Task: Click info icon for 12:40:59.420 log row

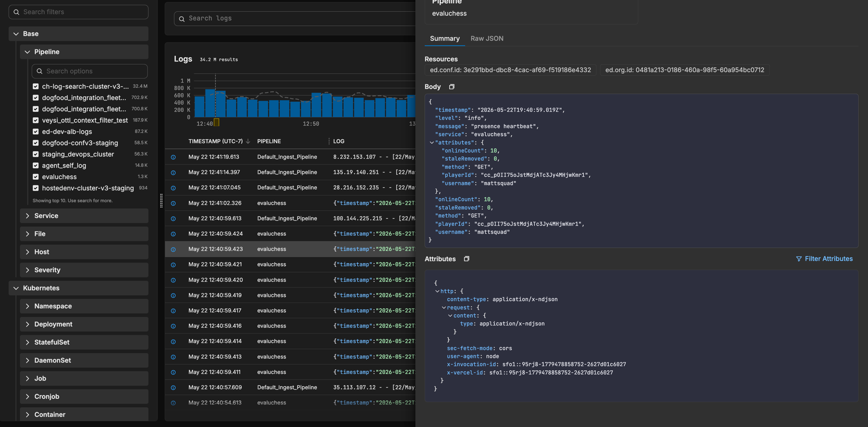Action: click(173, 280)
